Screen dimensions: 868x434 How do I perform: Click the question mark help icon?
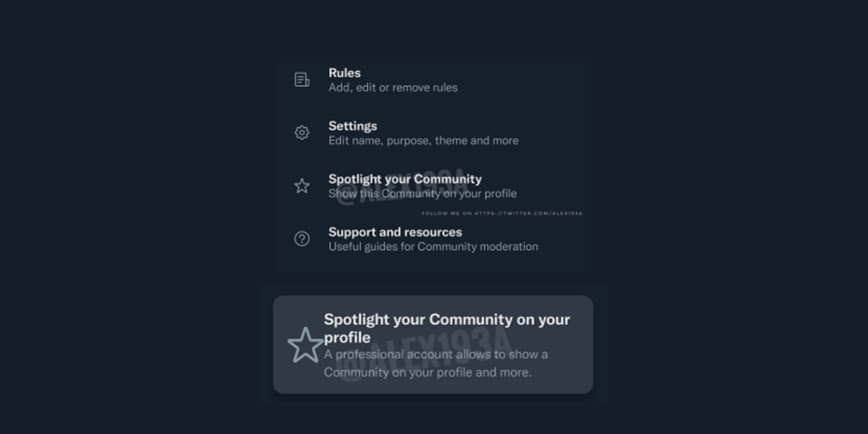pos(302,239)
